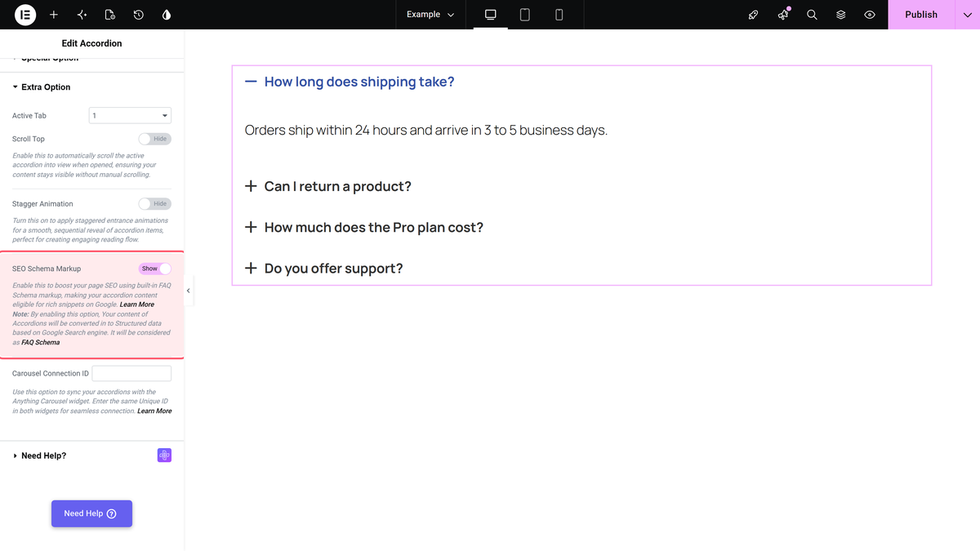Open Learn More link under Carousel Connection ID
The image size is (980, 551).
[154, 411]
